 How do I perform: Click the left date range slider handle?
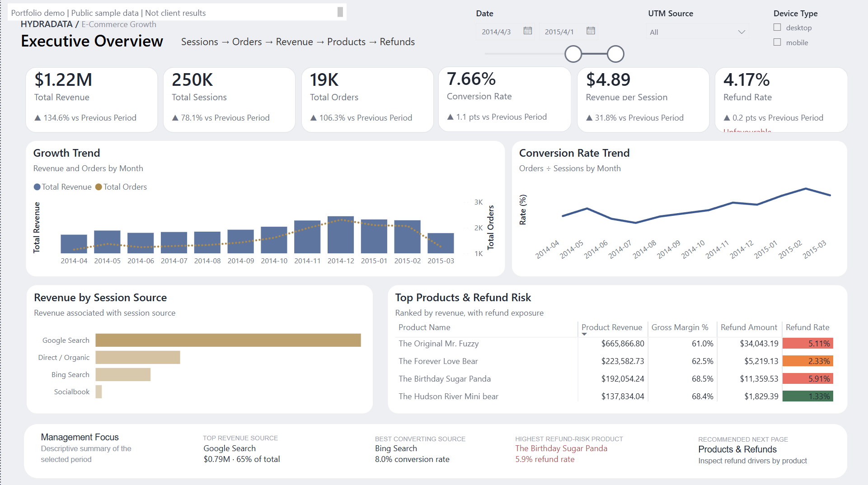[x=573, y=54]
